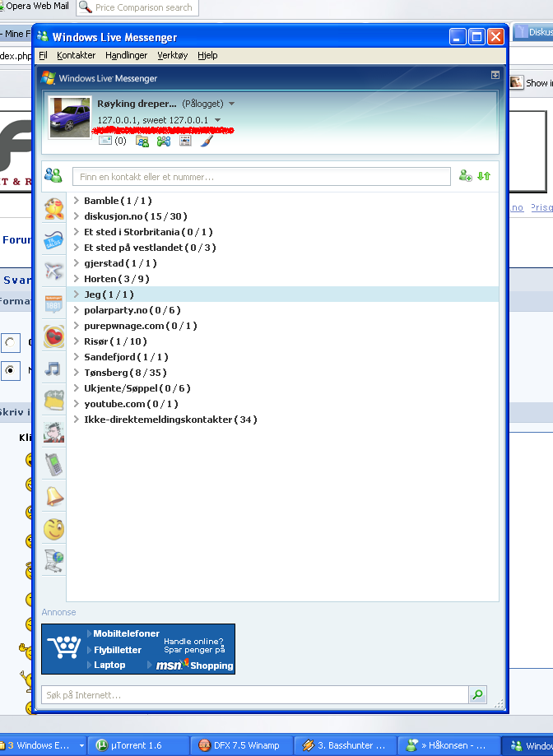
Task: Open the red heart dating sidebar tab
Action: [54, 336]
